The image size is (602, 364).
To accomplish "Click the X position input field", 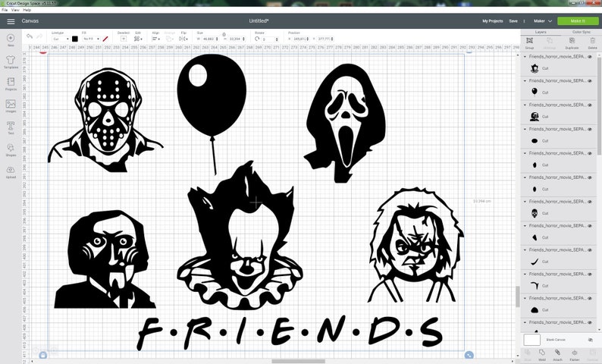I will pyautogui.click(x=300, y=39).
